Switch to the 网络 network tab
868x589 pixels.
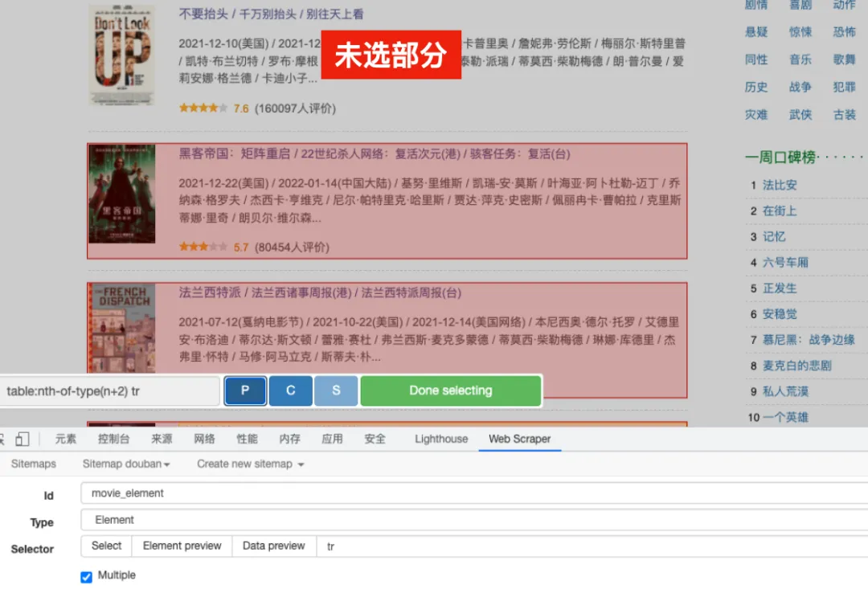pos(204,439)
